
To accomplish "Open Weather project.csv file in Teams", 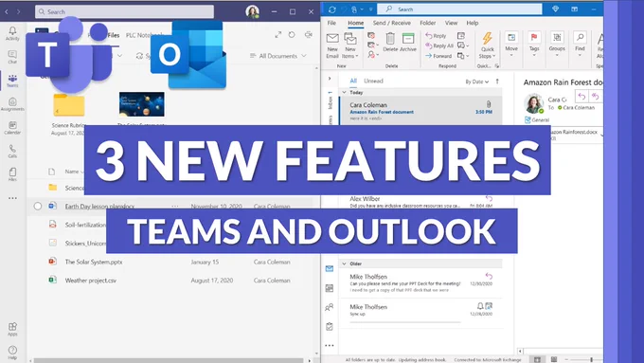I will tap(91, 281).
